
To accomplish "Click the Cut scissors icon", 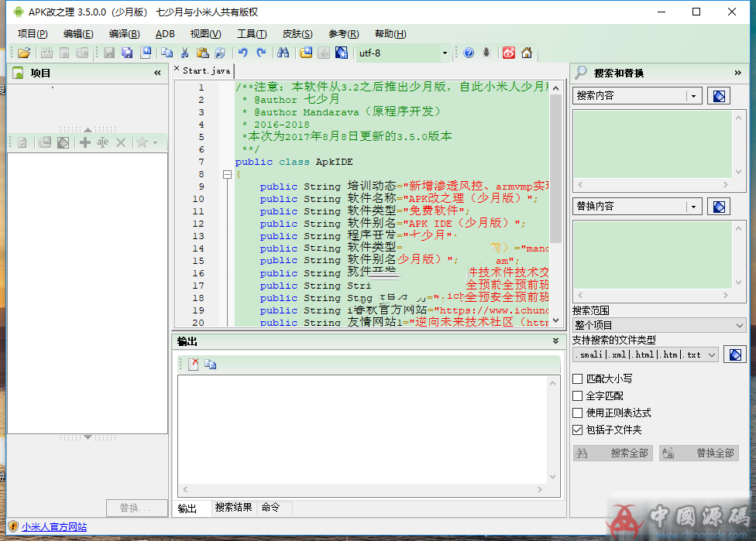I will click(184, 53).
